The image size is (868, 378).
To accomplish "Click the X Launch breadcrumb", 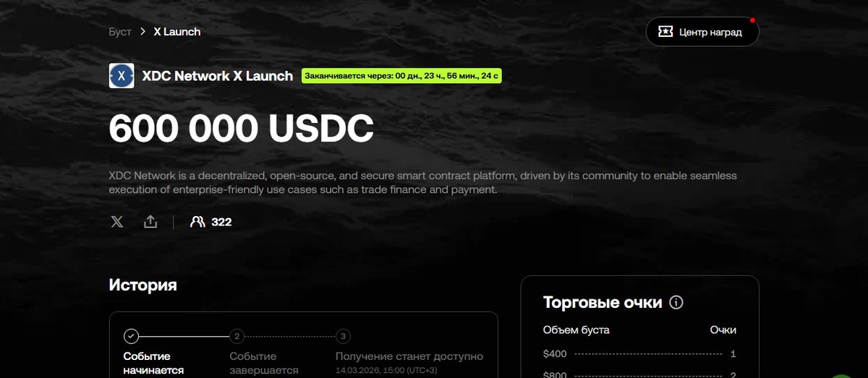I will (x=177, y=32).
